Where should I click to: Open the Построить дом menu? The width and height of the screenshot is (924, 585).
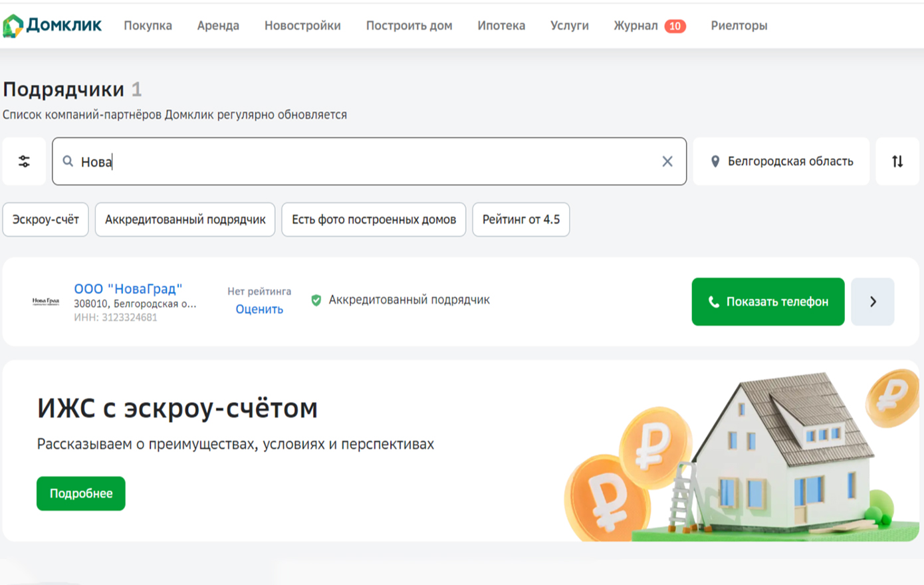(x=409, y=26)
